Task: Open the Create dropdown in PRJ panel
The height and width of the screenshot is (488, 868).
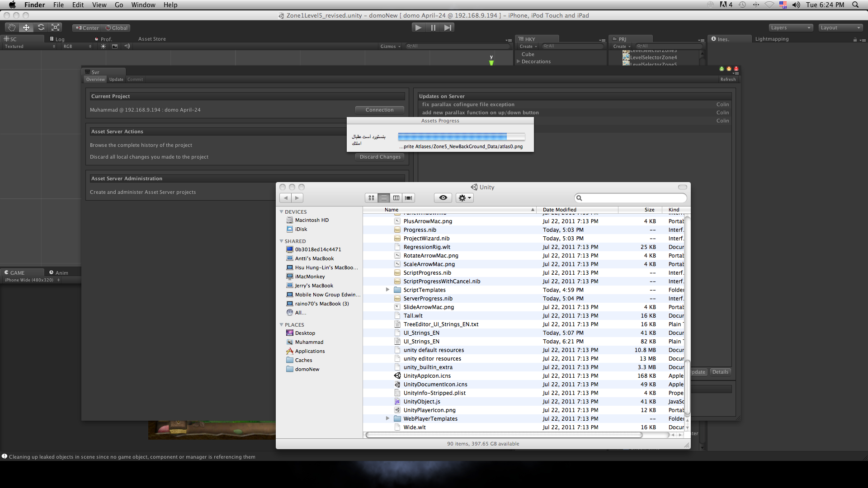Action: pyautogui.click(x=622, y=46)
